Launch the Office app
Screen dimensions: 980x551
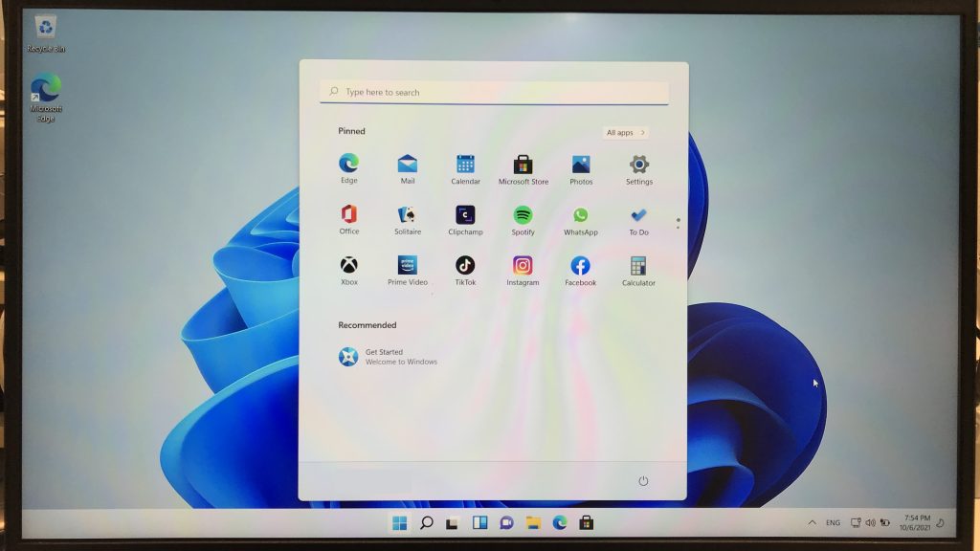(348, 219)
